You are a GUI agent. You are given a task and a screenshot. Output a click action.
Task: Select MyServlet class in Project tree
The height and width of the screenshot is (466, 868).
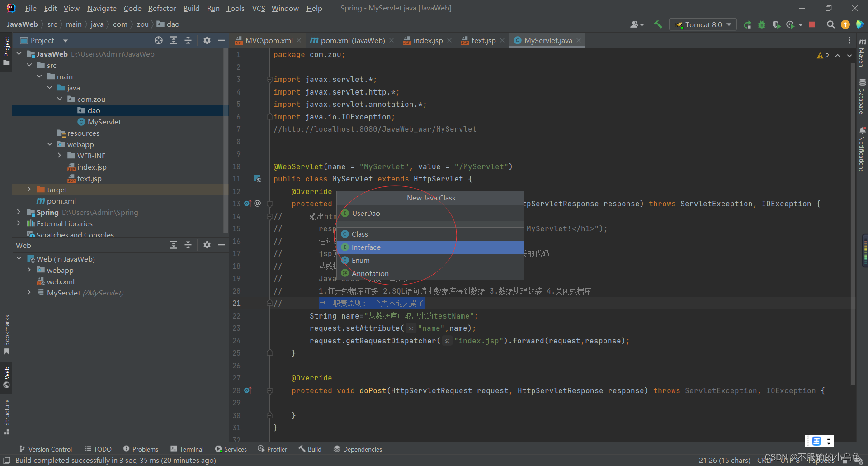(x=104, y=122)
